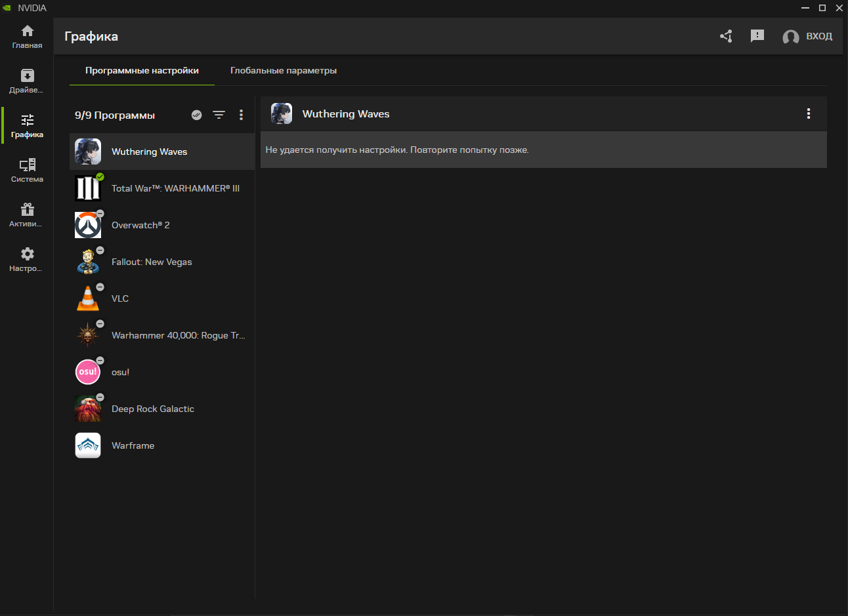Click the optimized checkmark filter icon
Viewport: 848px width, 616px height.
(196, 115)
